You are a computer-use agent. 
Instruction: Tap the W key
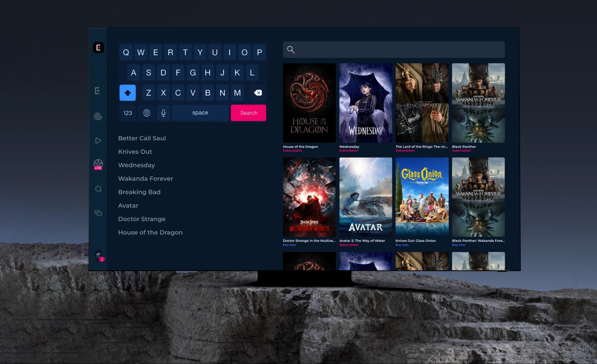click(x=141, y=52)
